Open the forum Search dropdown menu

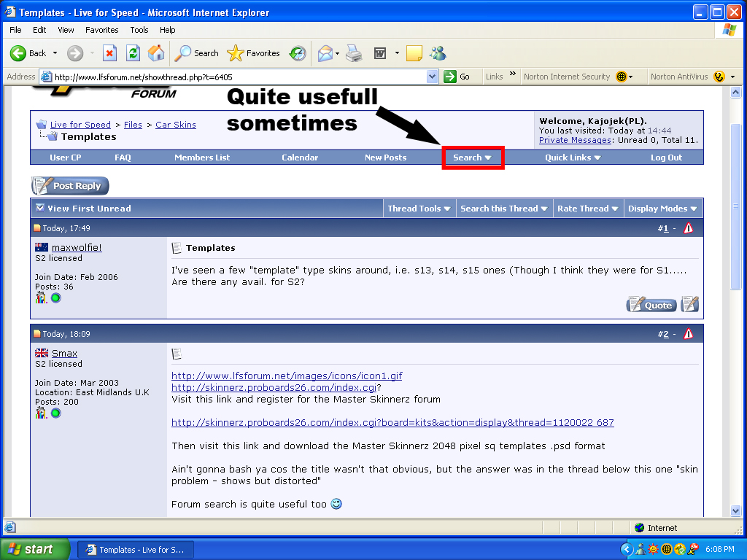coord(472,157)
